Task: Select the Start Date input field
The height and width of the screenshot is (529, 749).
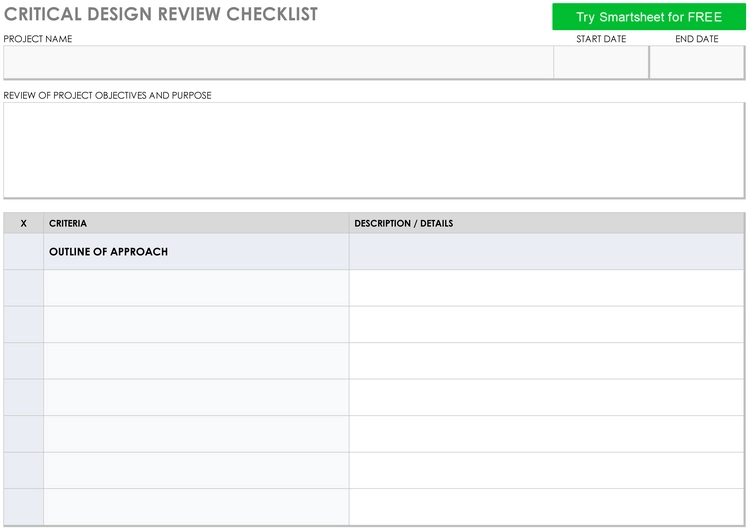Action: [601, 62]
